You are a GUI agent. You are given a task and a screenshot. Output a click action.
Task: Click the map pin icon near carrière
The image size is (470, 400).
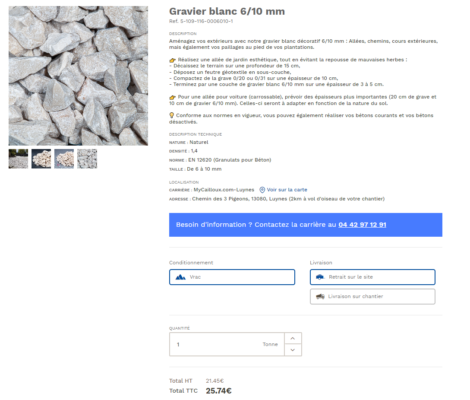tap(262, 190)
